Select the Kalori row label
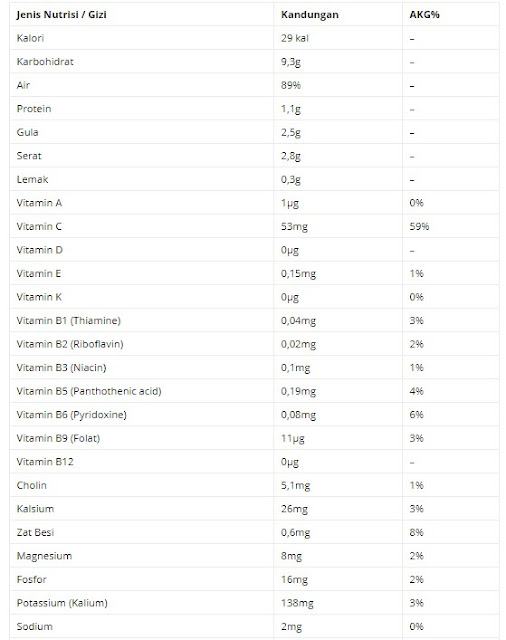Viewport: 506px width, 640px height. 30,38
